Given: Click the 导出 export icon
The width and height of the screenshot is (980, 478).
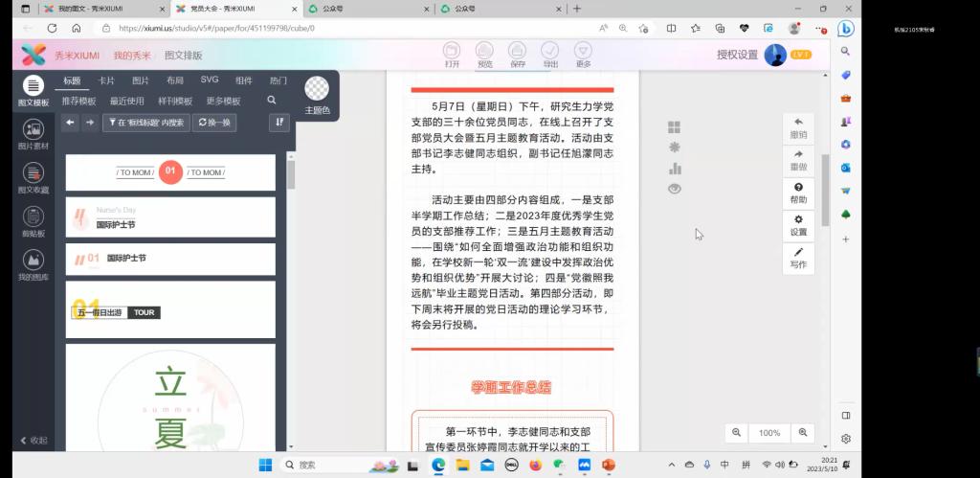Looking at the screenshot, I should point(549,53).
